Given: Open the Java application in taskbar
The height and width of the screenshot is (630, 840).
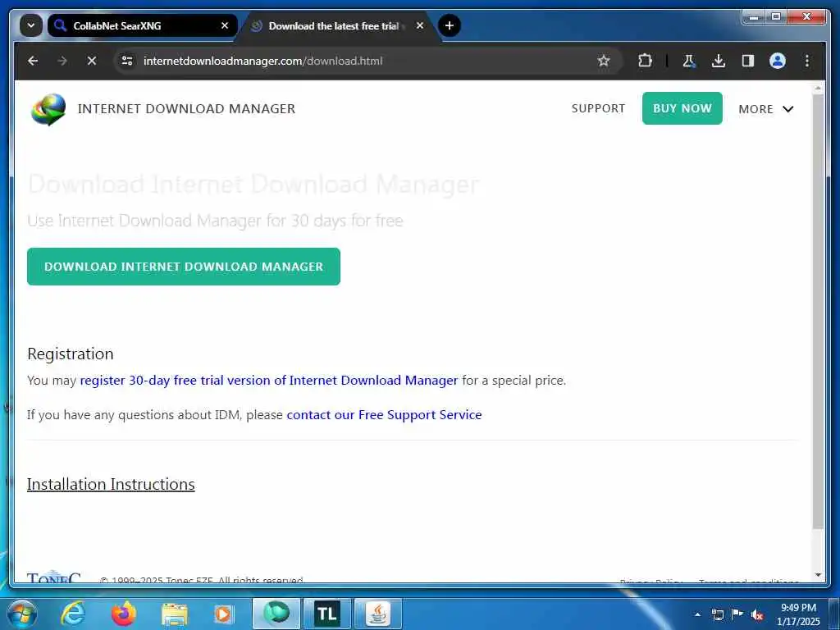Looking at the screenshot, I should tap(378, 614).
